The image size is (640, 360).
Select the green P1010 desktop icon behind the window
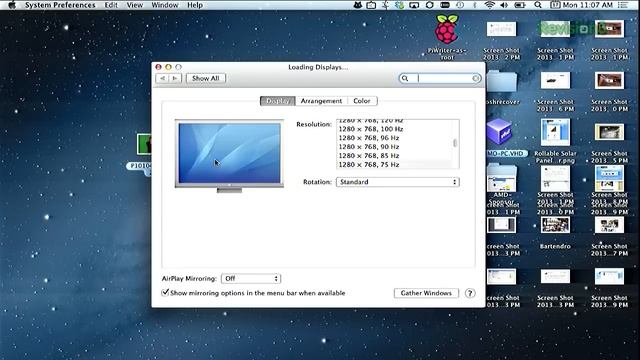tap(144, 144)
